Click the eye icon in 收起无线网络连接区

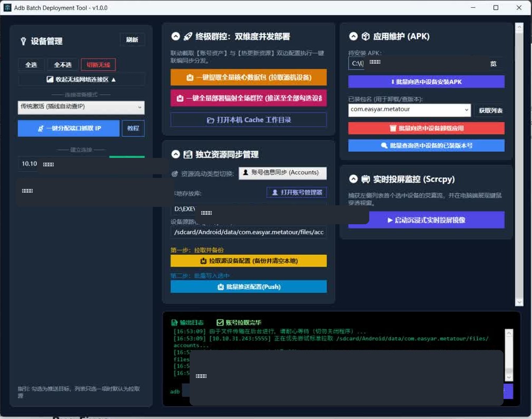click(50, 79)
